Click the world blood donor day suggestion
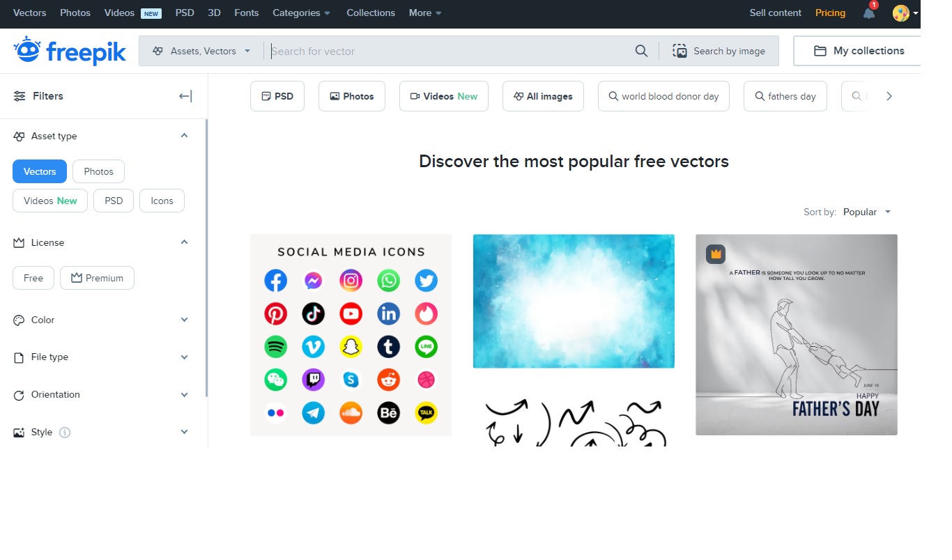 (x=663, y=96)
